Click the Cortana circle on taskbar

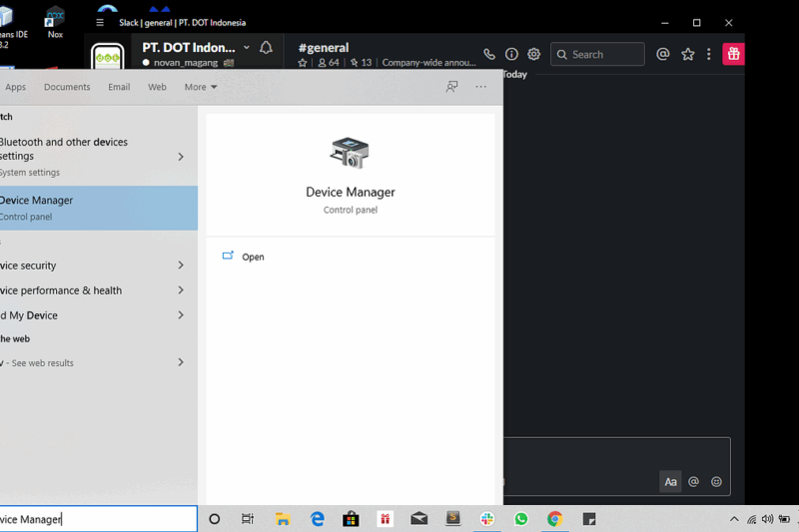coord(215,519)
